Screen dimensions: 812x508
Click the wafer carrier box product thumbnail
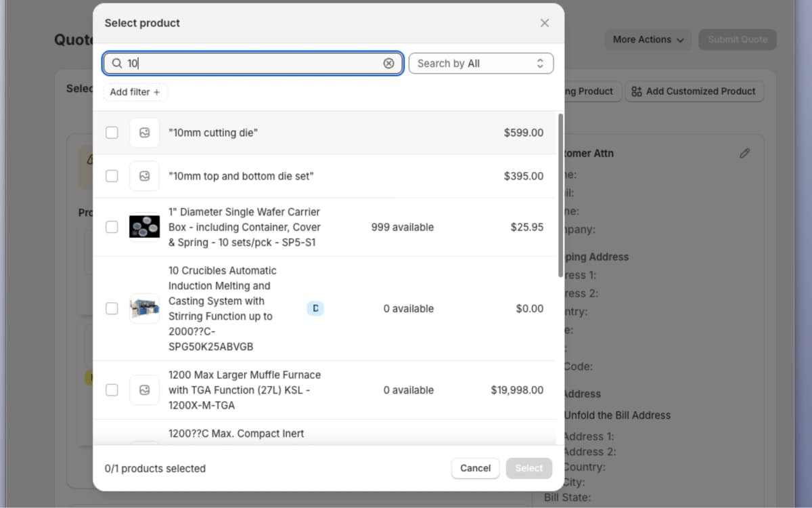pos(144,227)
